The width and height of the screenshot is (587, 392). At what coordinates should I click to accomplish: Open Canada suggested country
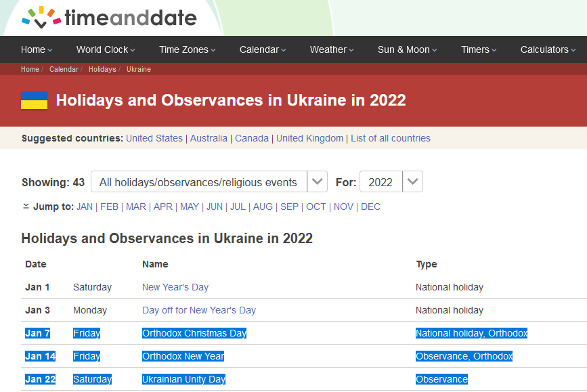[252, 138]
